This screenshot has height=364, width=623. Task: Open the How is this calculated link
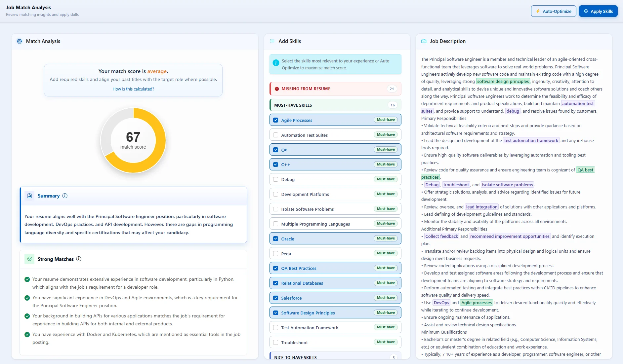[133, 89]
